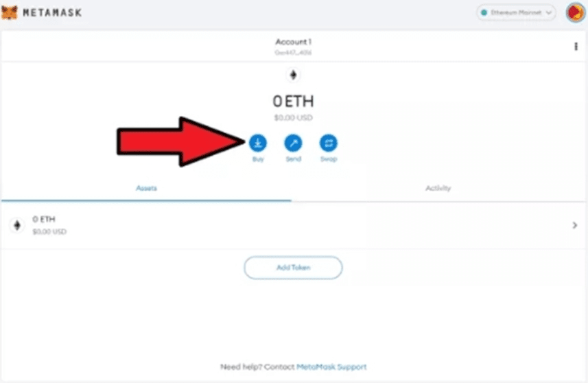Click the Buy label text
588x383 pixels.
(258, 159)
